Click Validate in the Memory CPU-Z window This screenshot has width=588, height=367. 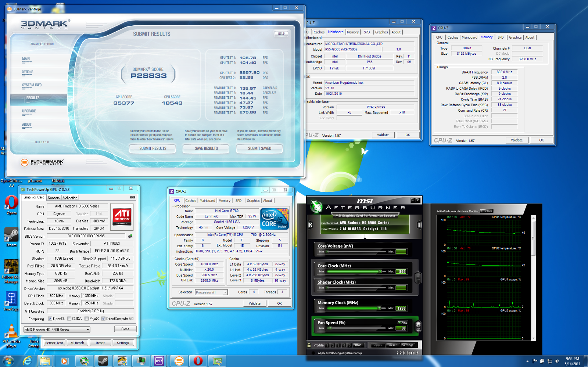click(x=517, y=140)
